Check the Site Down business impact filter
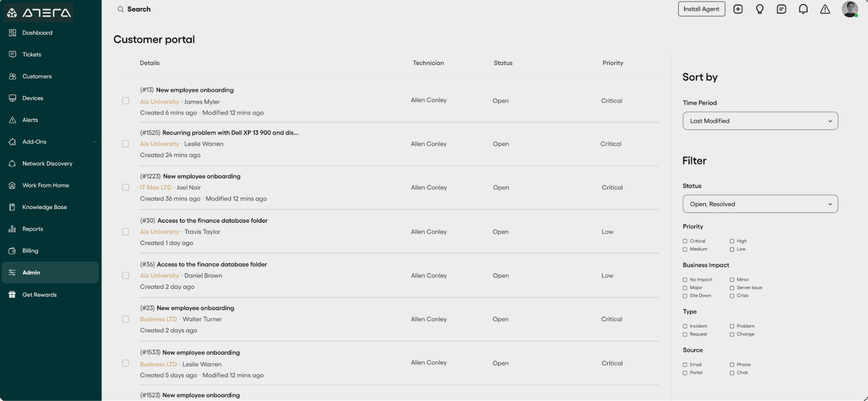868x401 pixels. click(x=685, y=295)
